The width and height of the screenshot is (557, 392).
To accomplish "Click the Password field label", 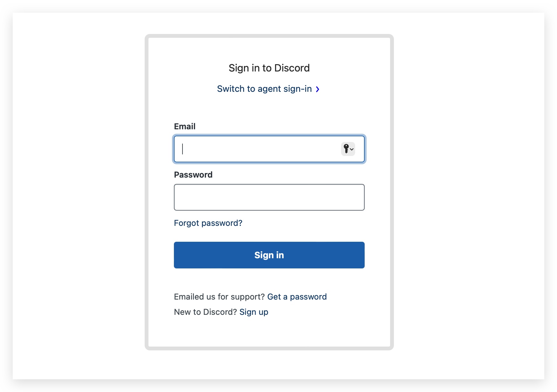I will coord(193,175).
